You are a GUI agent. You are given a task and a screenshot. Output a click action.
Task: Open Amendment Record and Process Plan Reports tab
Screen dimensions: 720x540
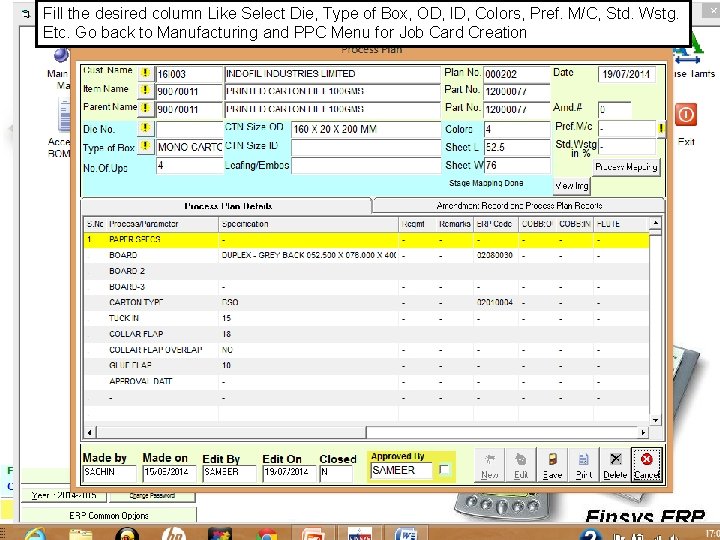519,206
